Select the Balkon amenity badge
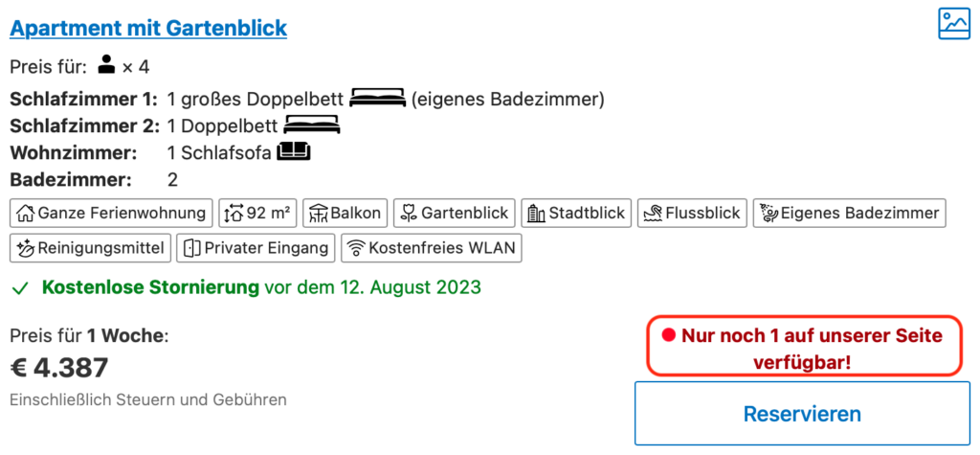Screen dimensions: 980x455 coord(345,213)
